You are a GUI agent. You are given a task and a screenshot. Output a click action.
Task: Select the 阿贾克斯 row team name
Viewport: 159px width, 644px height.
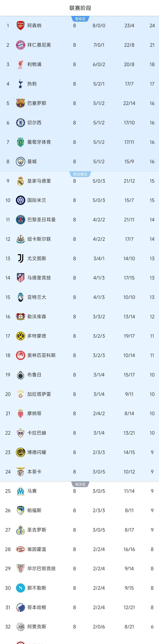(37, 627)
